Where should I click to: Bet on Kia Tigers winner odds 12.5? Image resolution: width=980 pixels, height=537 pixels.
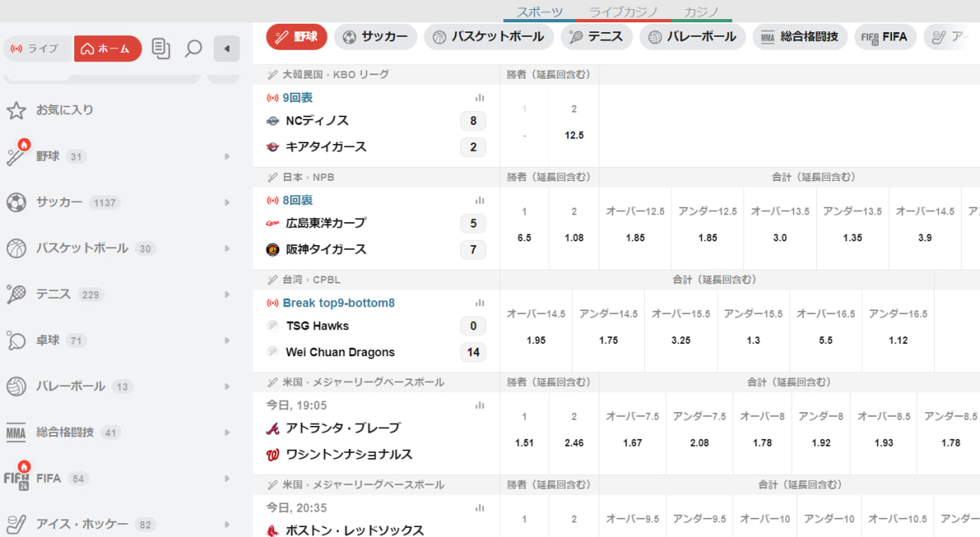click(x=574, y=126)
